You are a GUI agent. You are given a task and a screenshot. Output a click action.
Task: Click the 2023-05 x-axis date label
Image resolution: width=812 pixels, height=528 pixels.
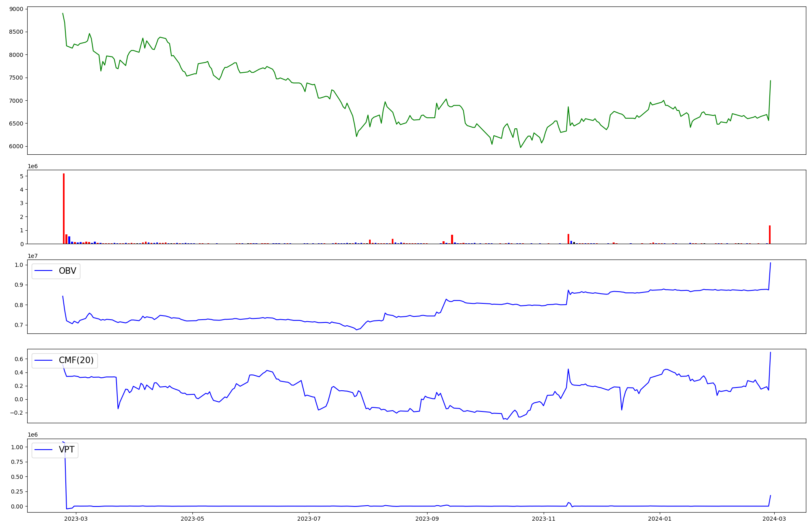(192, 519)
